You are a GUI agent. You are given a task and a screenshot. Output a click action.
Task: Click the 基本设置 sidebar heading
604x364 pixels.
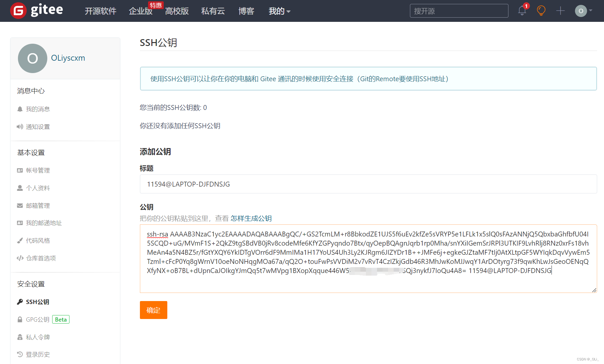31,152
